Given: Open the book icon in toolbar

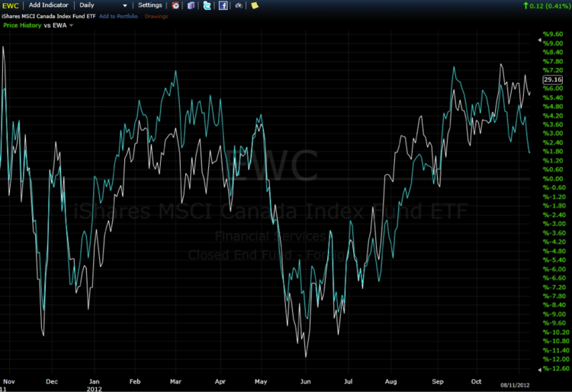Looking at the screenshot, I should (x=191, y=5).
